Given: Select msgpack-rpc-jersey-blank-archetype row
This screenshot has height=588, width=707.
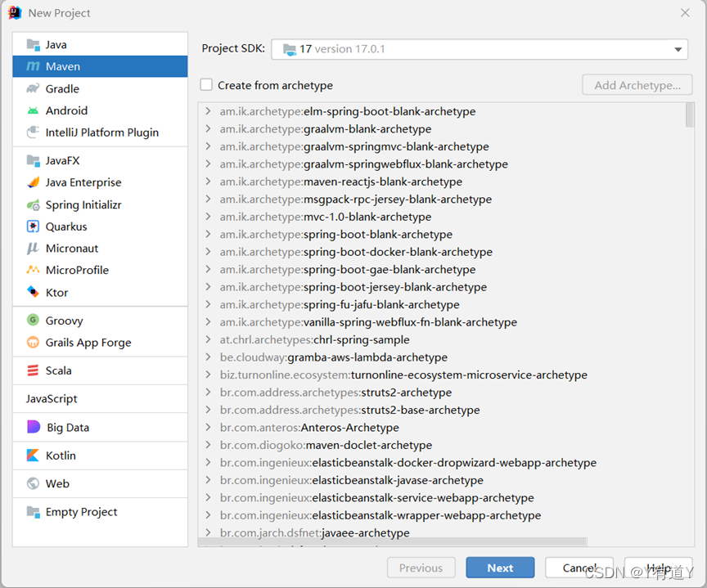Looking at the screenshot, I should pyautogui.click(x=442, y=200).
